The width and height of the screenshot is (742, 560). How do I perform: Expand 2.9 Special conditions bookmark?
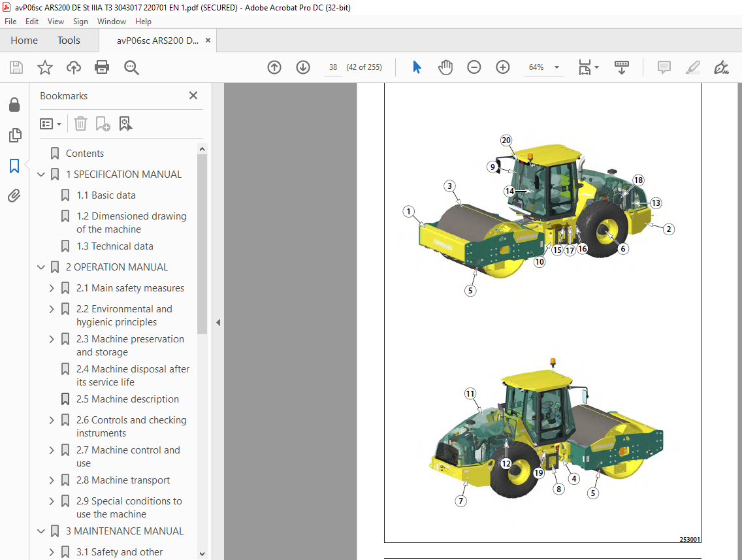(x=52, y=501)
